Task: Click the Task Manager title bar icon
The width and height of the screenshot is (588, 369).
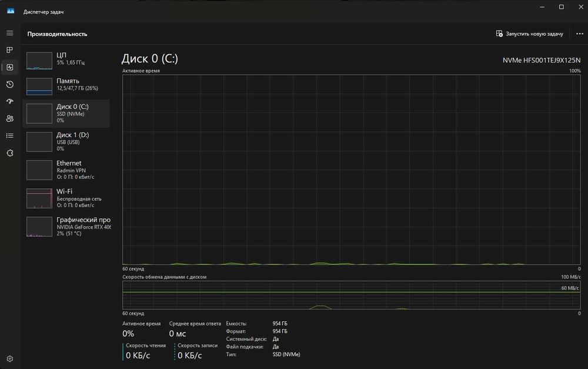Action: point(11,11)
